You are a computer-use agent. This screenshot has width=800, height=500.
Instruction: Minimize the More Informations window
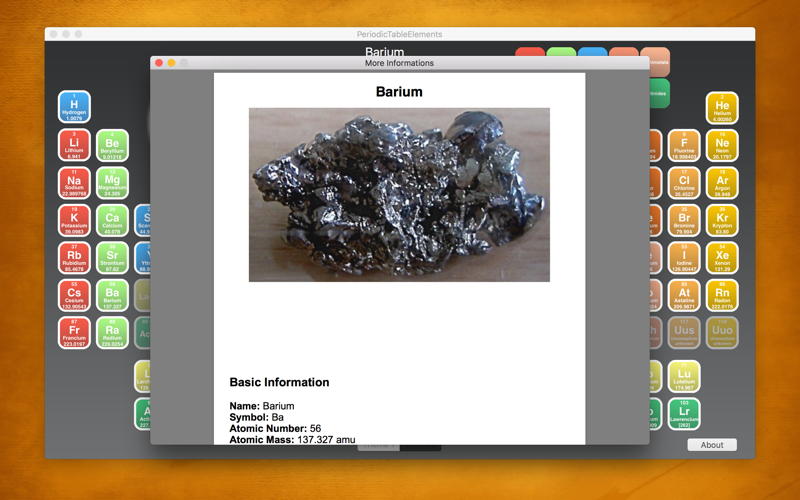(x=171, y=63)
